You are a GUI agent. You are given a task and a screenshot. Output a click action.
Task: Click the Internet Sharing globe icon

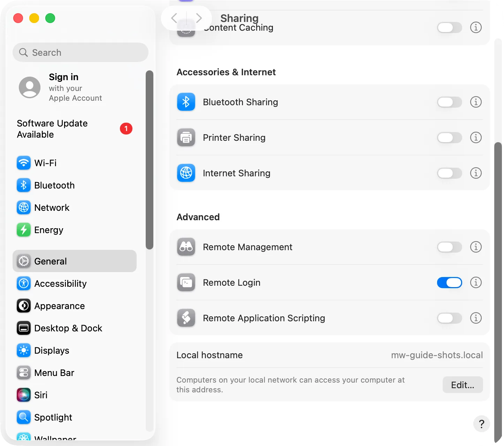tap(186, 173)
